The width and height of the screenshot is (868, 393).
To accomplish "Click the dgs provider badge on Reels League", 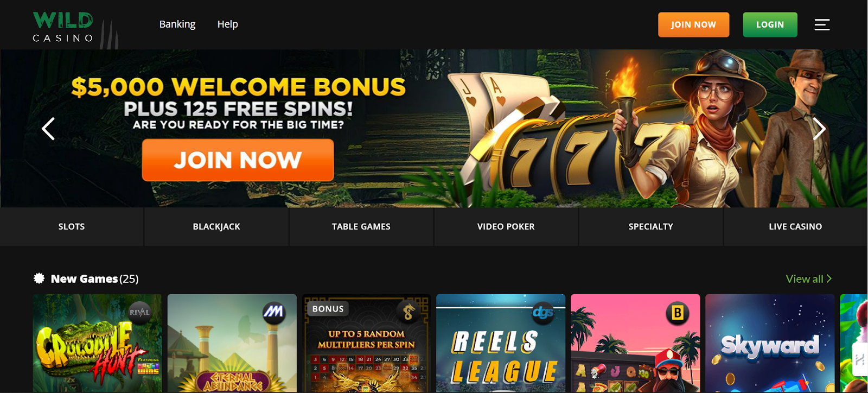I will pyautogui.click(x=543, y=312).
